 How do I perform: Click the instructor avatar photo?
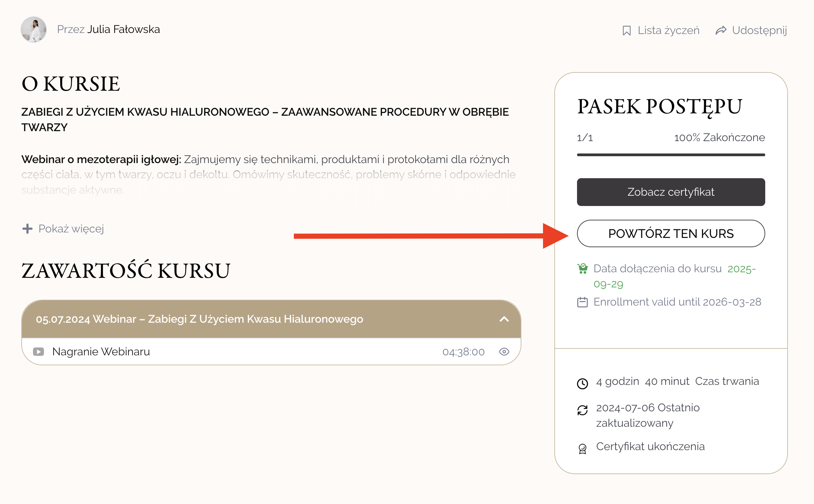[34, 30]
